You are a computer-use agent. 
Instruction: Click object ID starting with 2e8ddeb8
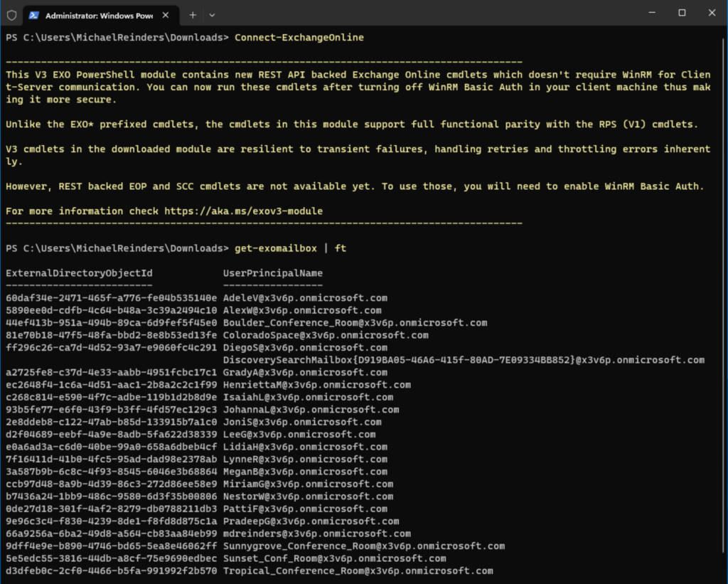(x=112, y=422)
